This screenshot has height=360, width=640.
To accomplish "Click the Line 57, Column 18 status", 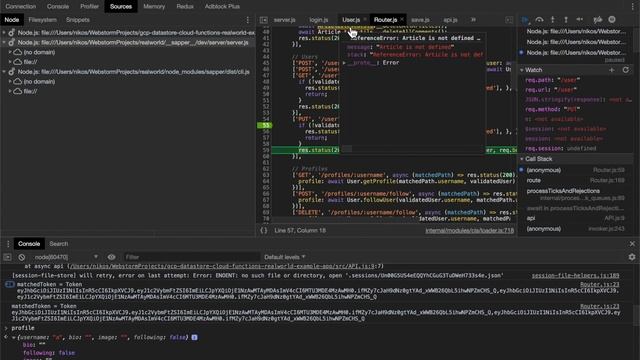I will [x=300, y=231].
